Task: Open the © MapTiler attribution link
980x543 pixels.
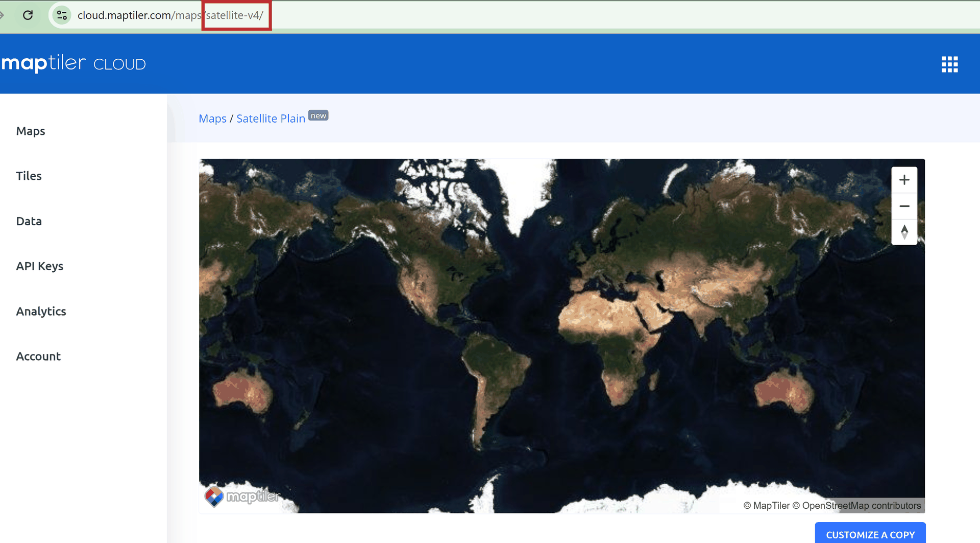Action: pos(766,506)
